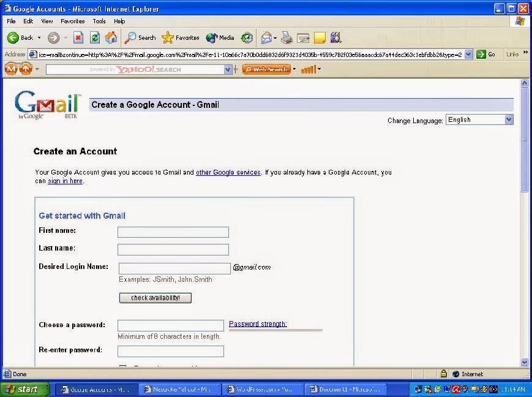Image resolution: width=532 pixels, height=397 pixels.
Task: Stop loading with the red X icon
Action: click(78, 38)
